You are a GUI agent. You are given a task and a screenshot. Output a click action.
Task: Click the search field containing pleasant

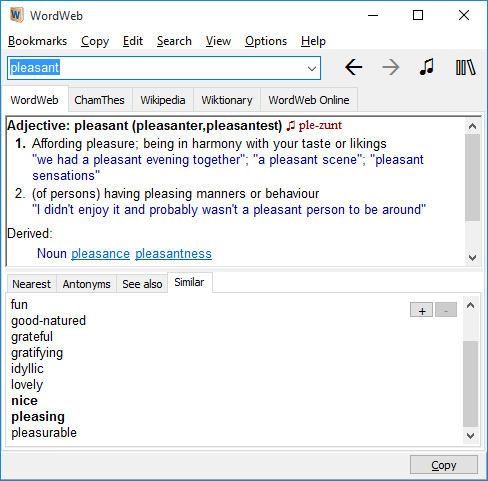point(164,68)
